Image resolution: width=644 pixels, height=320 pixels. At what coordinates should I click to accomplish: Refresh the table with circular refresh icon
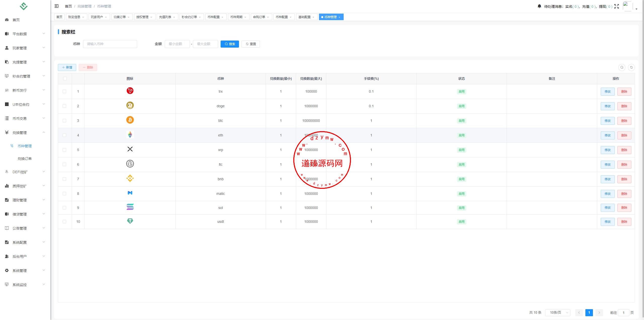click(x=631, y=67)
